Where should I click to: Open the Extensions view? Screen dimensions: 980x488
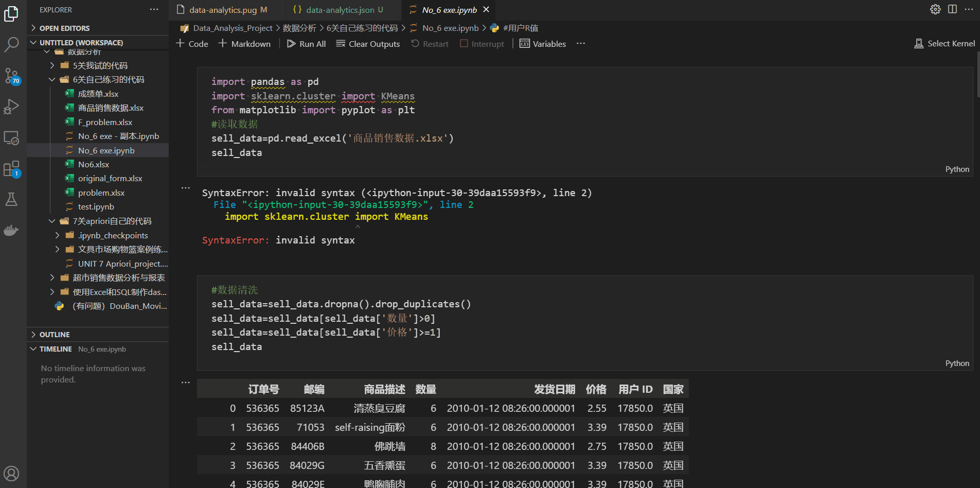11,169
